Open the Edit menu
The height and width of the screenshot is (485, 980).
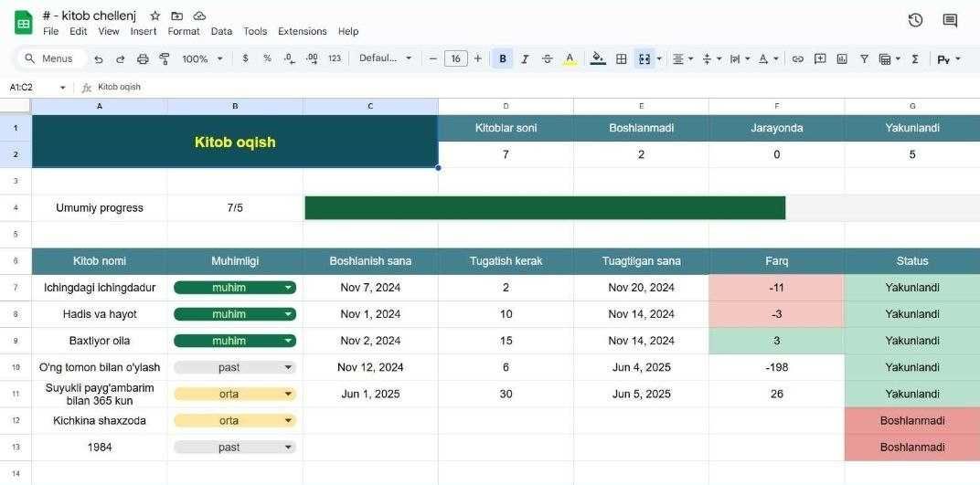pos(78,31)
